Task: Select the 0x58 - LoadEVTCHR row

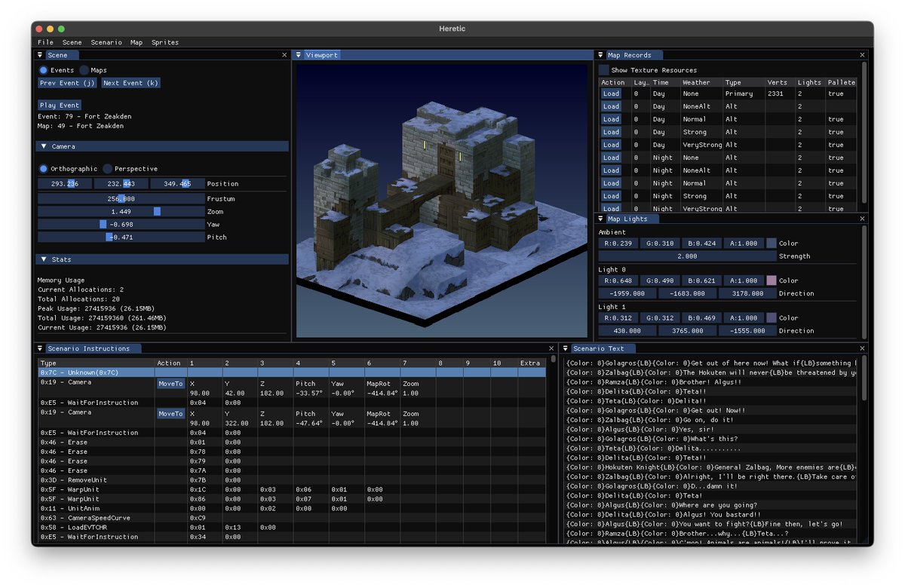Action: point(292,528)
